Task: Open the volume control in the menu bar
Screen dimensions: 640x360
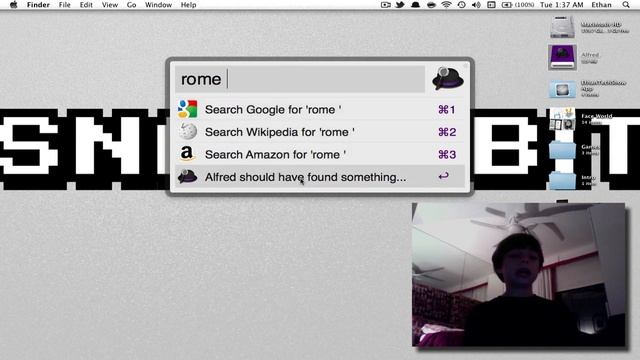Action: pos(476,5)
